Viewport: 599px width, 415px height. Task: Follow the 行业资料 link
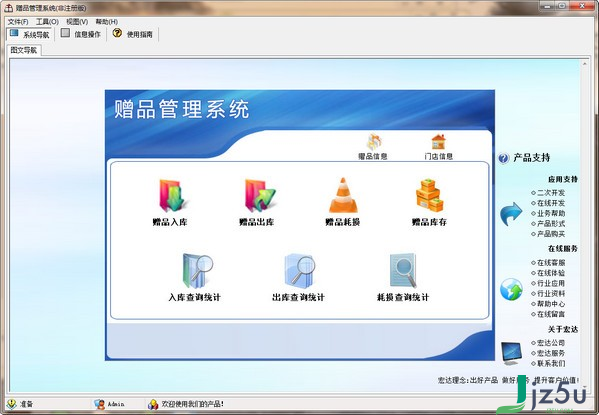(x=551, y=294)
